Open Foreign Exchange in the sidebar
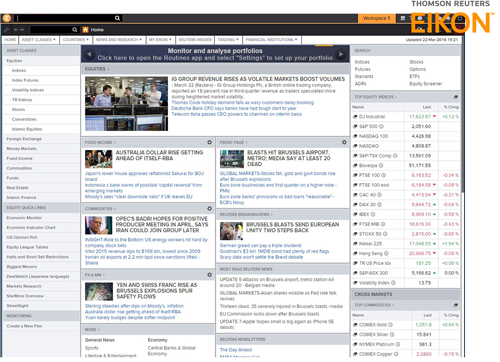Viewport: 500px width, 362px height. coord(24,139)
